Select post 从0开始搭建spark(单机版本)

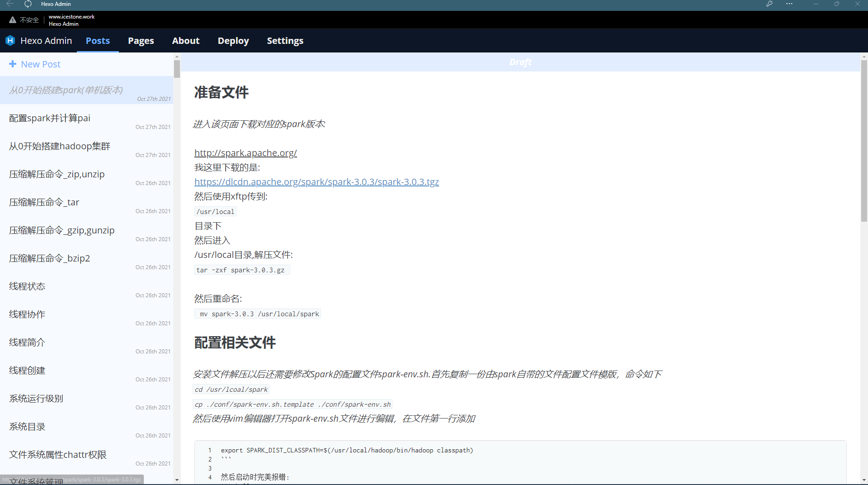(86, 90)
